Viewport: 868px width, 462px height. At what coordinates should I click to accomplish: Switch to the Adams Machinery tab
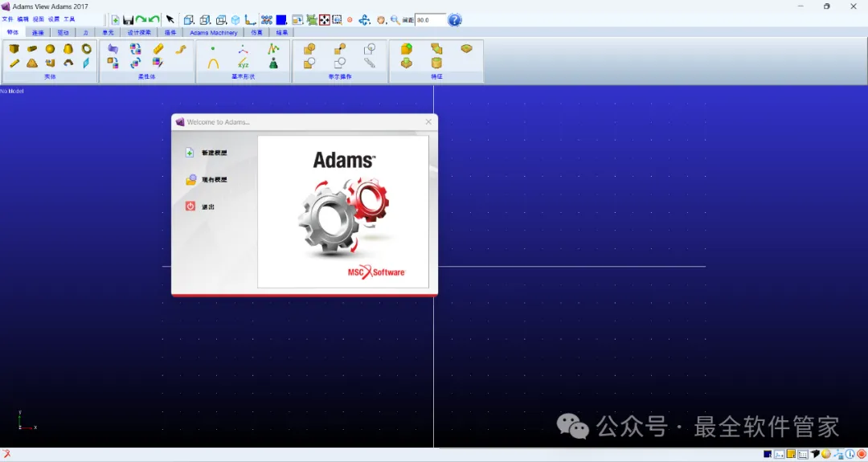214,33
